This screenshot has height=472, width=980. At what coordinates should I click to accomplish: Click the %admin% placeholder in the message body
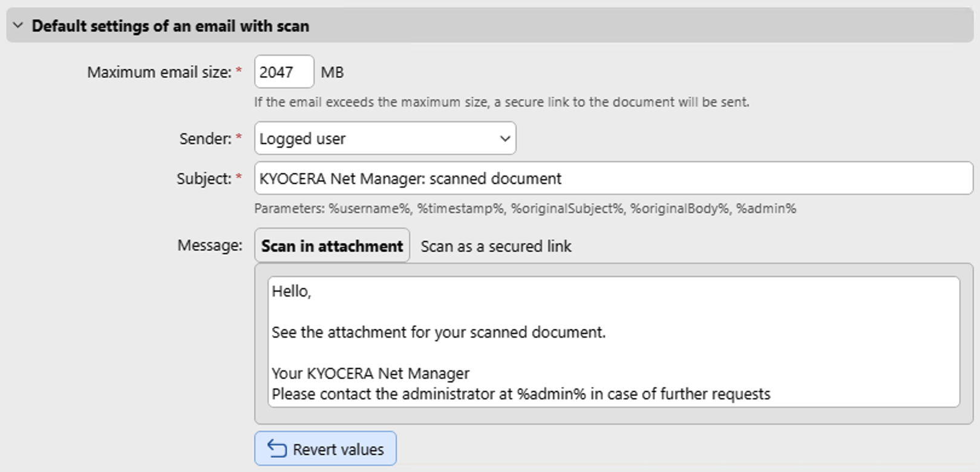pyautogui.click(x=550, y=394)
